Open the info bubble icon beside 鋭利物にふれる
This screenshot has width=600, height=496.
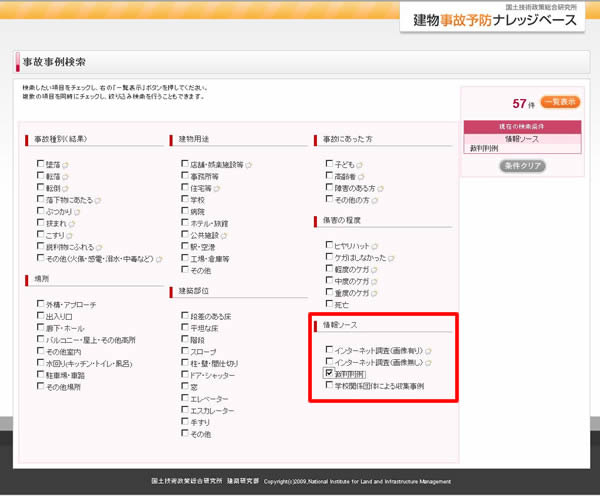click(99, 248)
